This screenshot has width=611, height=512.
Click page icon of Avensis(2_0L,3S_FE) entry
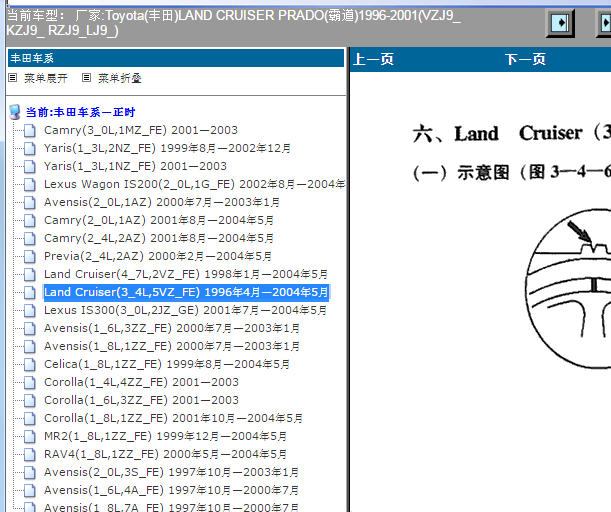click(x=30, y=472)
